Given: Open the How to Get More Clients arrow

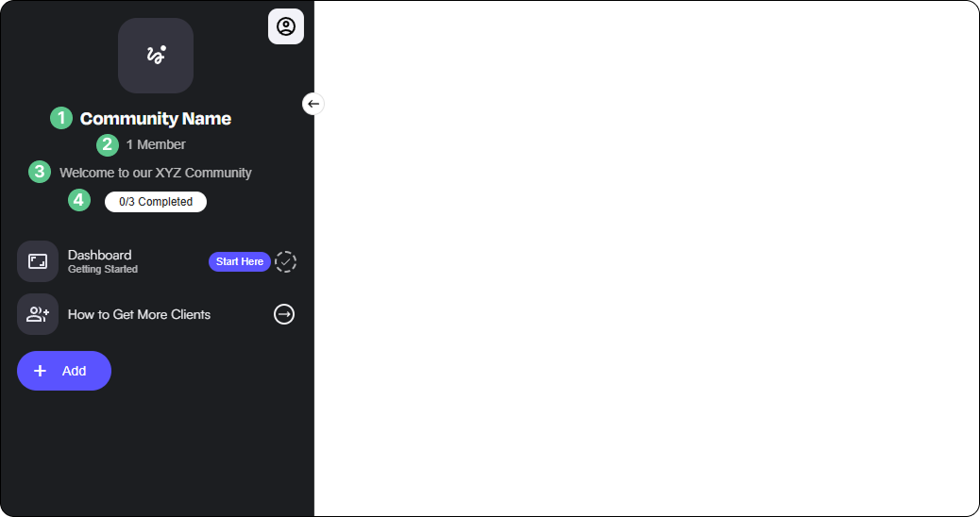Looking at the screenshot, I should coord(284,314).
